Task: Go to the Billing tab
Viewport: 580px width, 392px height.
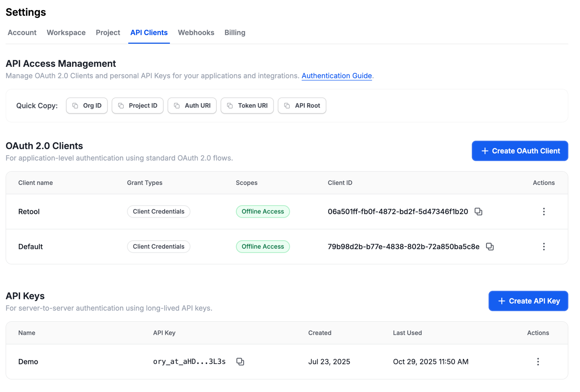Action: (x=235, y=33)
